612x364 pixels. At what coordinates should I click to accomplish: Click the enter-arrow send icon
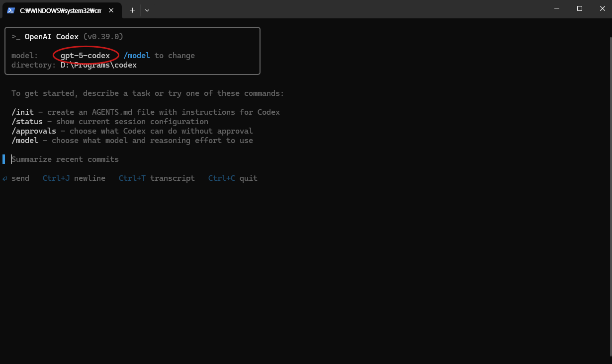click(x=5, y=178)
